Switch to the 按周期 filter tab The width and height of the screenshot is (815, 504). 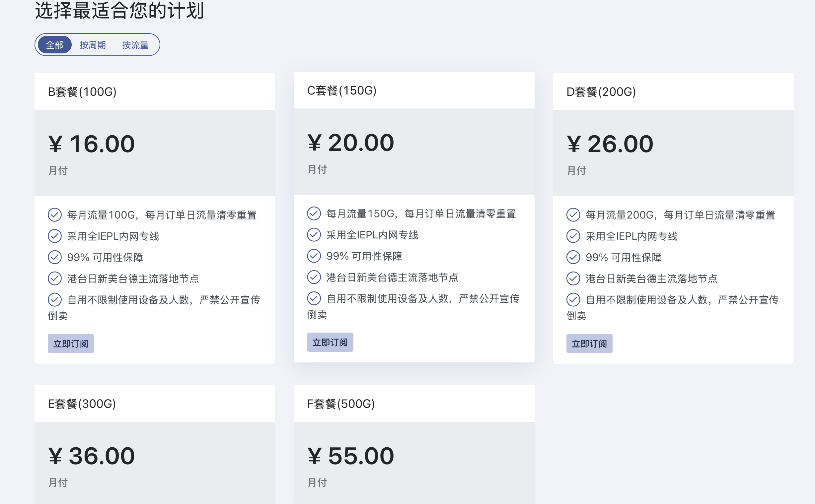[x=92, y=45]
